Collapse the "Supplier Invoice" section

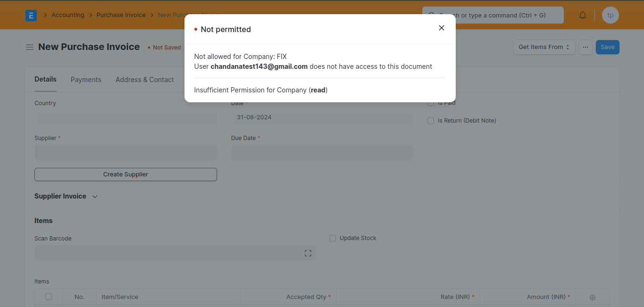[x=94, y=196]
